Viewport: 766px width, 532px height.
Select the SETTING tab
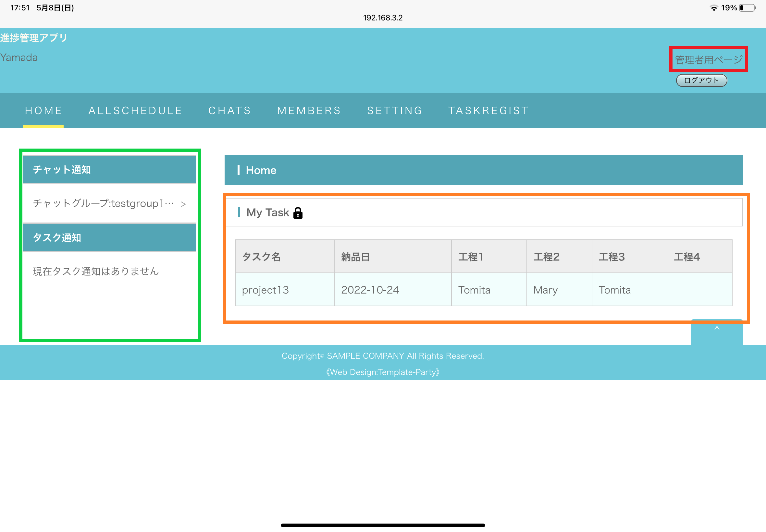(395, 111)
